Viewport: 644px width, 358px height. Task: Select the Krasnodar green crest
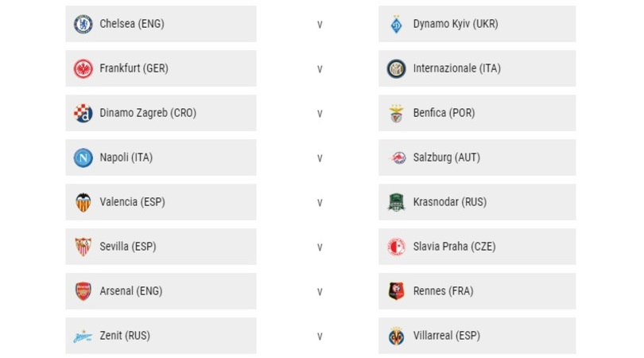pos(397,202)
